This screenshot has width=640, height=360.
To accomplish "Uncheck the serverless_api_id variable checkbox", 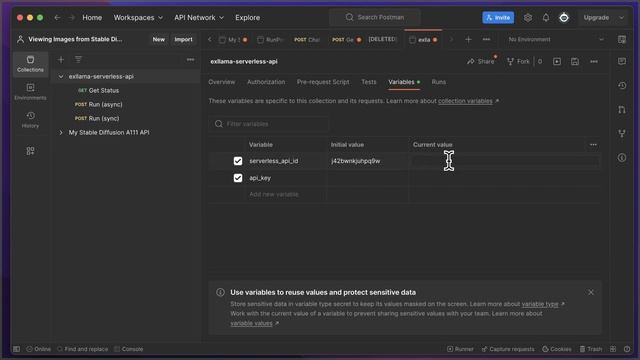I will pyautogui.click(x=238, y=161).
